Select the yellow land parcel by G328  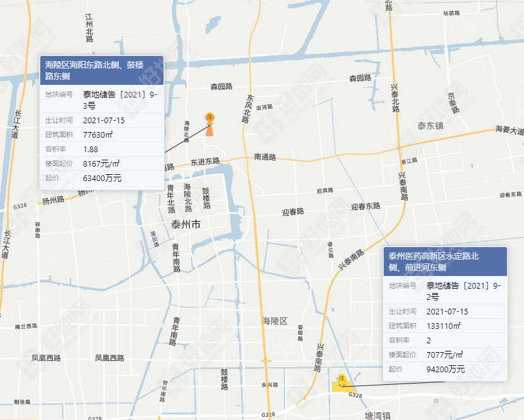pyautogui.click(x=342, y=387)
